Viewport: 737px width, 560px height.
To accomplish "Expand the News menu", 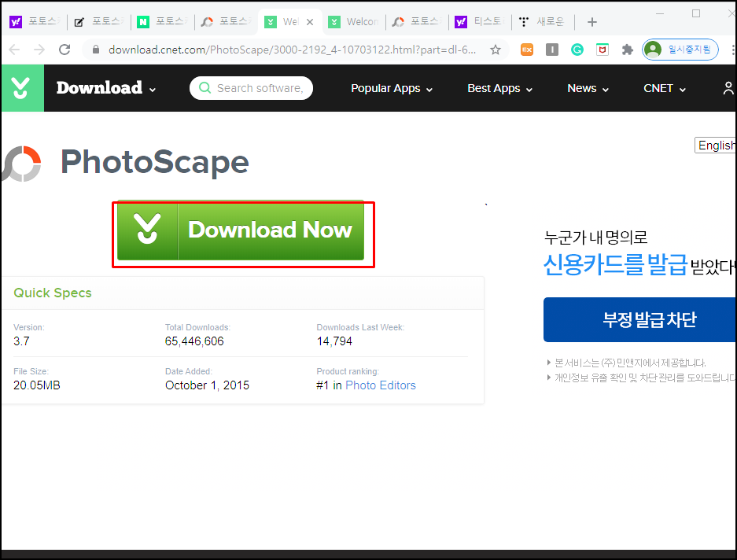I will 588,88.
